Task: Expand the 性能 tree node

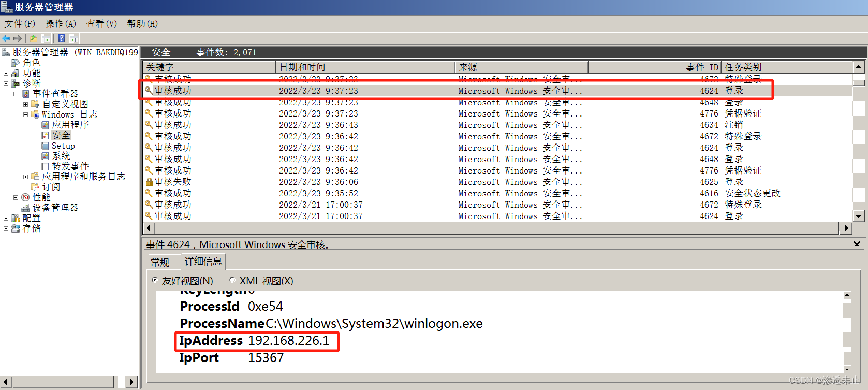Action: coord(16,197)
